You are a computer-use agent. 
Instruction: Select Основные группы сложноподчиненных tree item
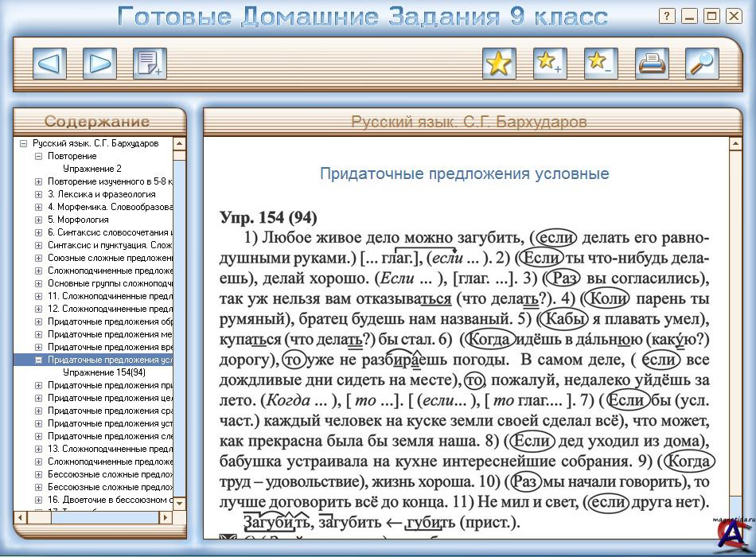110,283
